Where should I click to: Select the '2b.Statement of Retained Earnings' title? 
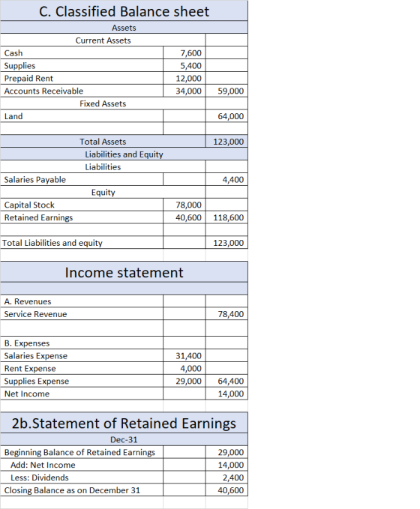click(x=124, y=423)
